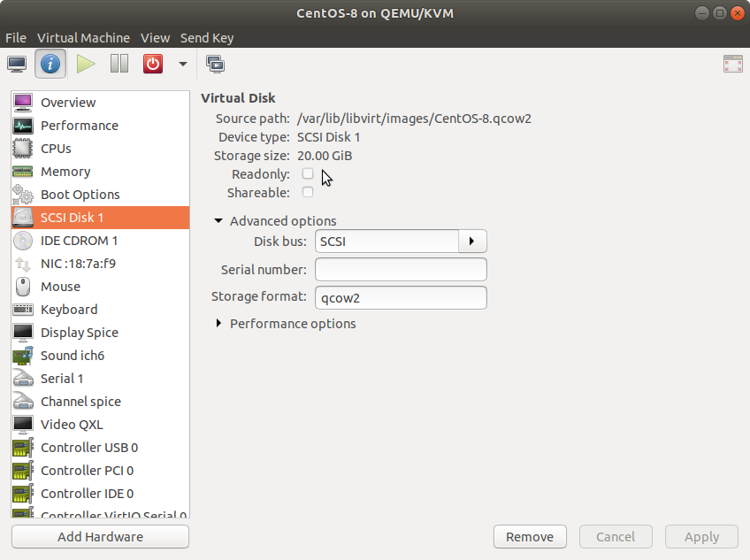Select the Controller USB 0 label
This screenshot has width=750, height=560.
89,447
